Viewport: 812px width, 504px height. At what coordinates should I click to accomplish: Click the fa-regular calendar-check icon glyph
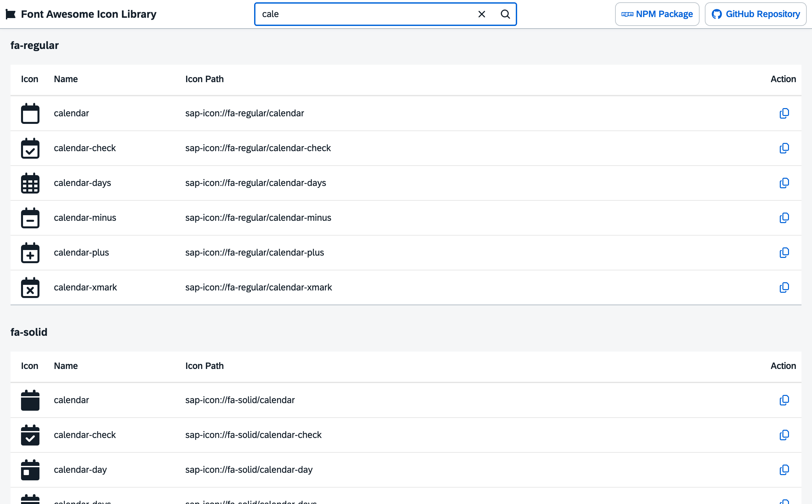[x=30, y=148]
